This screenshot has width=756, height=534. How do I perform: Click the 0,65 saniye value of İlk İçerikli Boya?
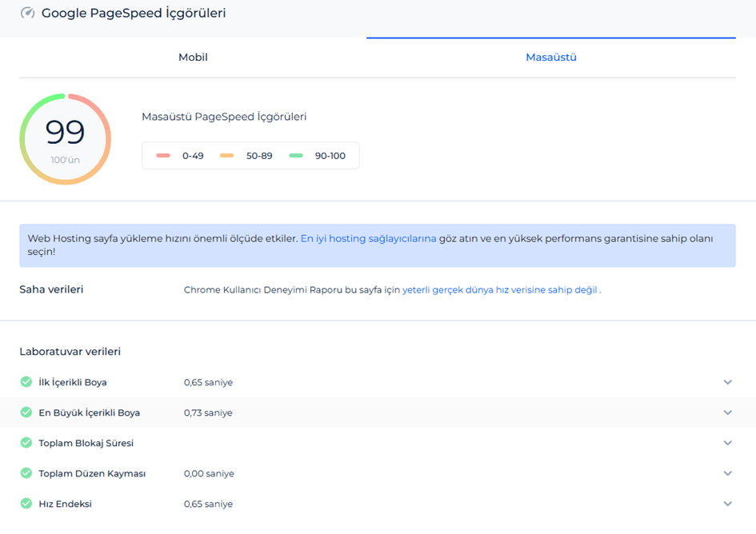click(x=208, y=382)
